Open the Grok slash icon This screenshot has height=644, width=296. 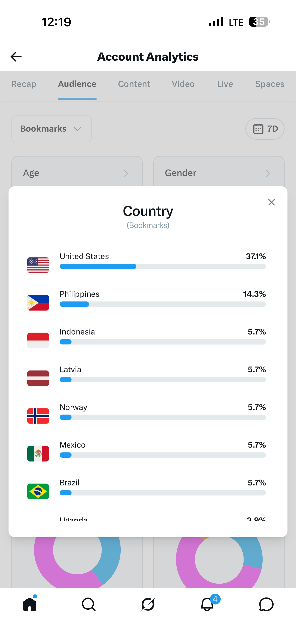tap(148, 604)
